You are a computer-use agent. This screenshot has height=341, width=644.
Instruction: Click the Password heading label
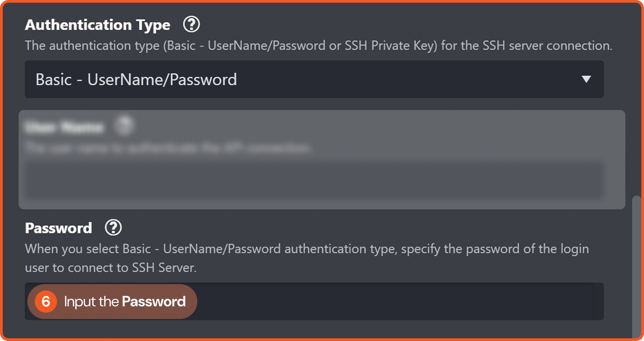[x=59, y=228]
